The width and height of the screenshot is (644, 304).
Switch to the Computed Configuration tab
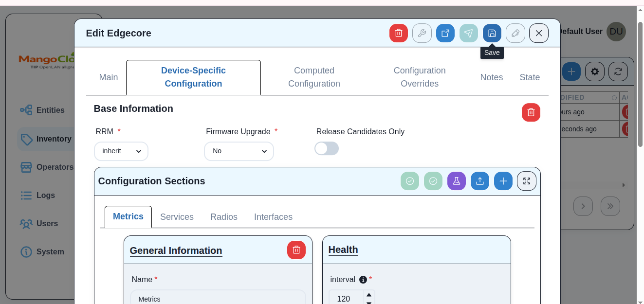point(314,77)
